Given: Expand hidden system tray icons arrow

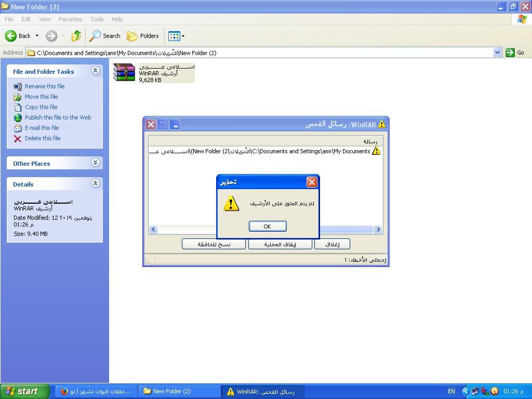Looking at the screenshot, I should [x=465, y=392].
